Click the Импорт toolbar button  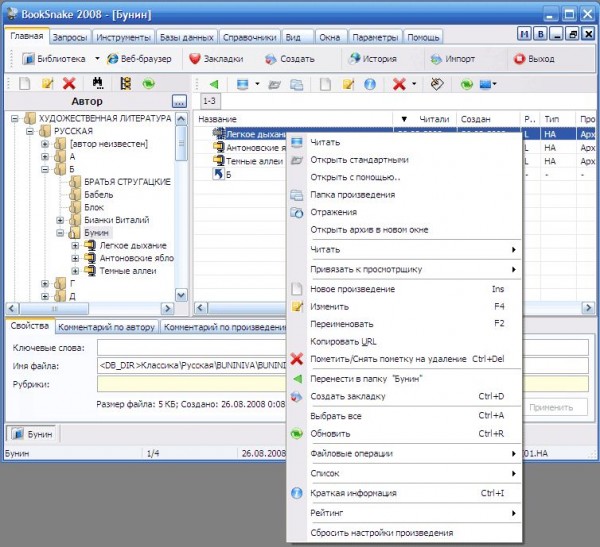[453, 59]
